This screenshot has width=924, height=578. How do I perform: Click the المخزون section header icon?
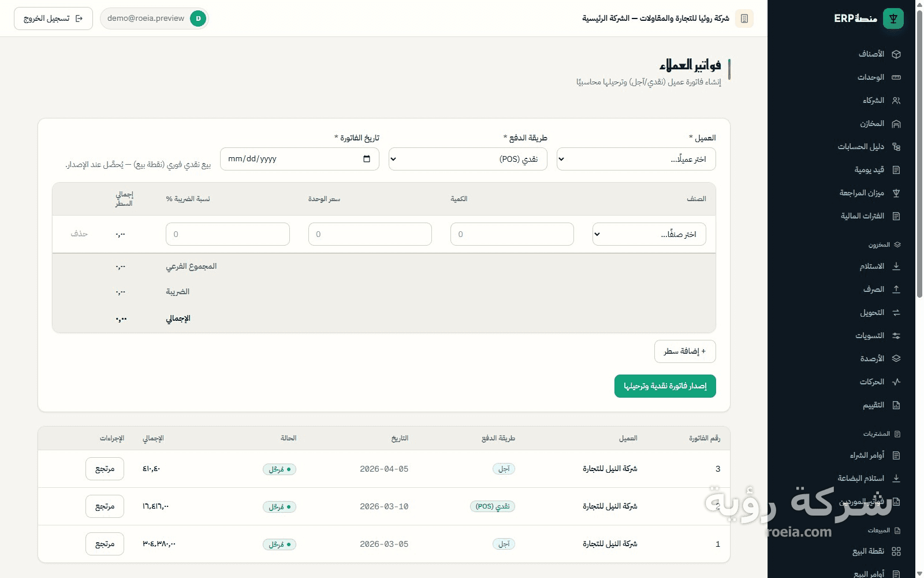[x=897, y=245]
